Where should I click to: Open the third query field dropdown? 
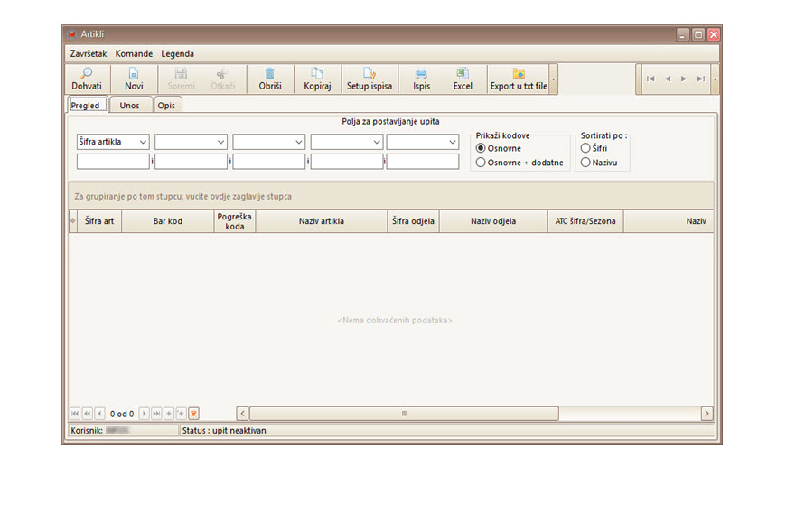pos(299,142)
